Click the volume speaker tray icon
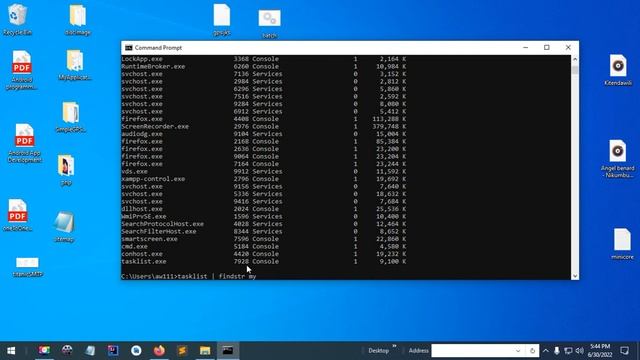Screen dimensions: 640x360 click(580, 351)
